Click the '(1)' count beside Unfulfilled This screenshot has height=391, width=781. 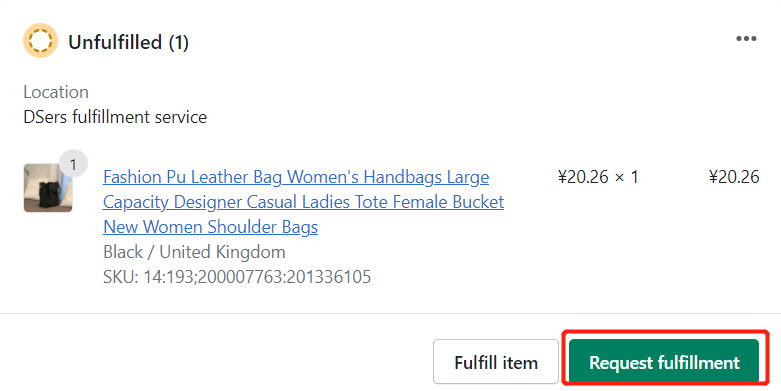178,42
